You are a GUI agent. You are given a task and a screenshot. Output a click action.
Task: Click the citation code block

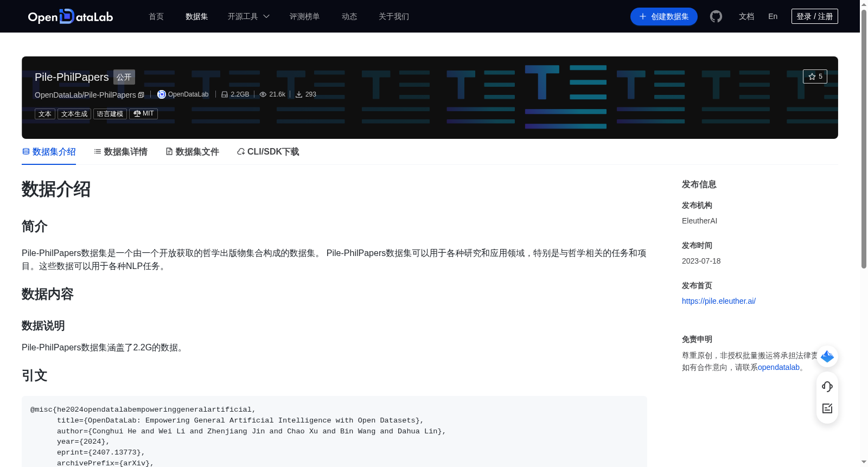pos(334,432)
